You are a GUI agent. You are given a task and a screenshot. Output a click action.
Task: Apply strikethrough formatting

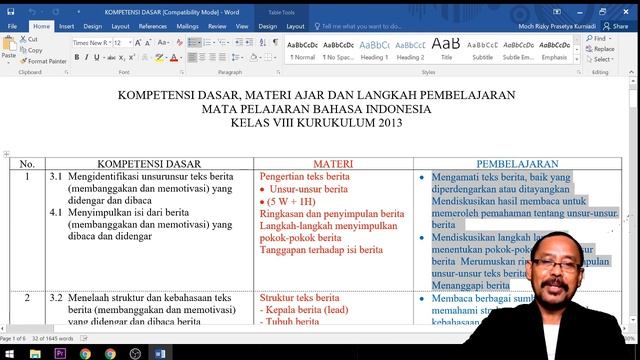click(111, 58)
